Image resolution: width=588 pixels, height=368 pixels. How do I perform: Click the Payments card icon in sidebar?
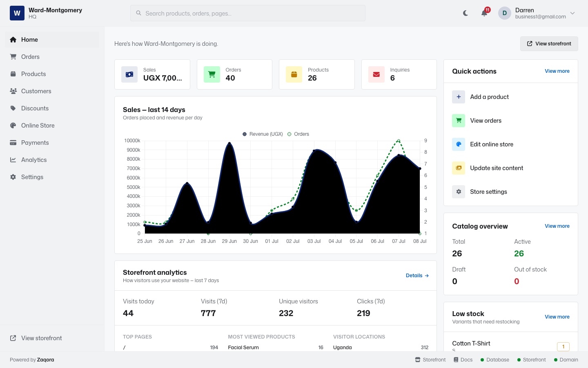click(13, 143)
